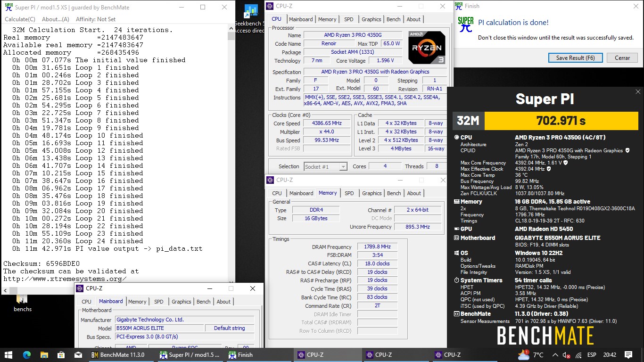Click the Cerrar button in Finish dialog
Image resolution: width=644 pixels, height=362 pixels.
622,58
